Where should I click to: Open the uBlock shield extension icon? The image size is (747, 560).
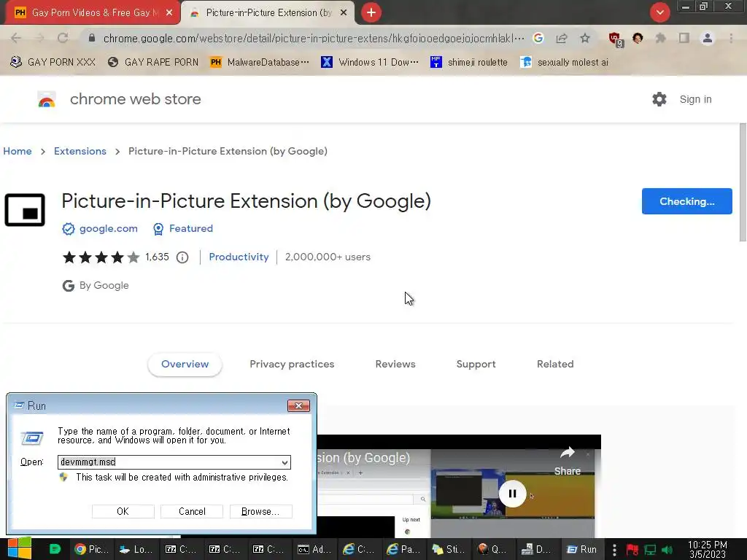tap(615, 39)
